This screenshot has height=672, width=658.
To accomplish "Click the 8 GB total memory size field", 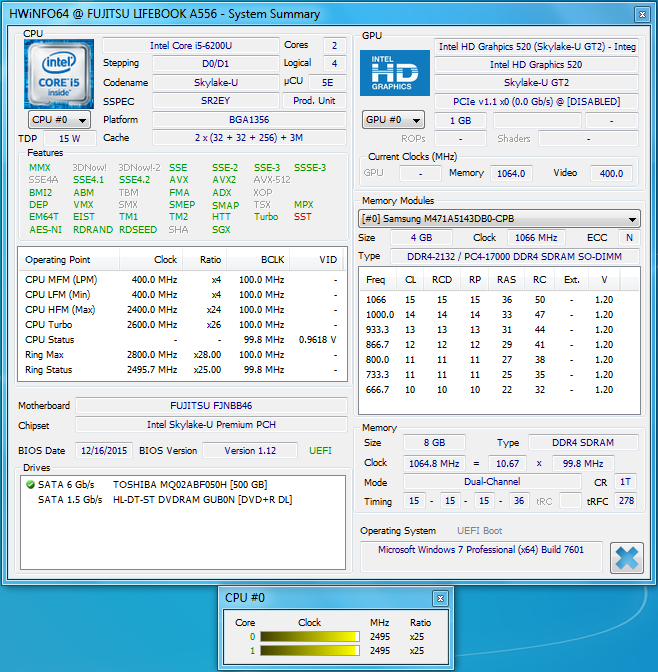I will click(434, 443).
